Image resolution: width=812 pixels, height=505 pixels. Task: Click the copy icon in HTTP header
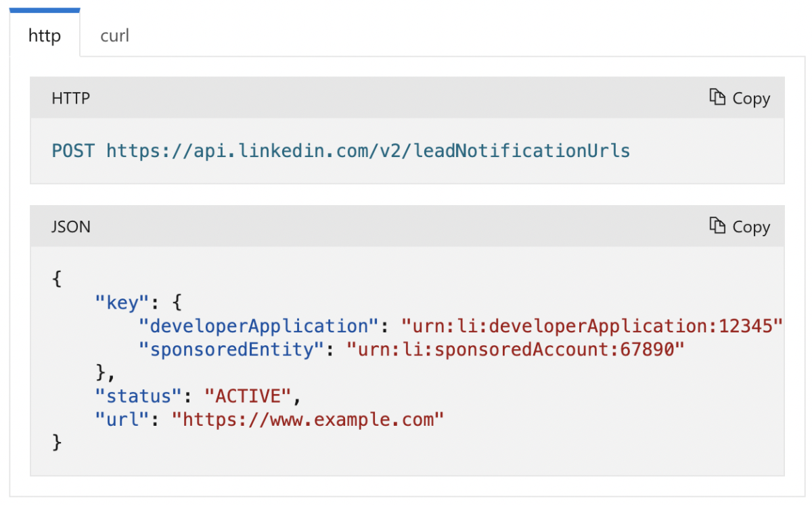(x=717, y=97)
